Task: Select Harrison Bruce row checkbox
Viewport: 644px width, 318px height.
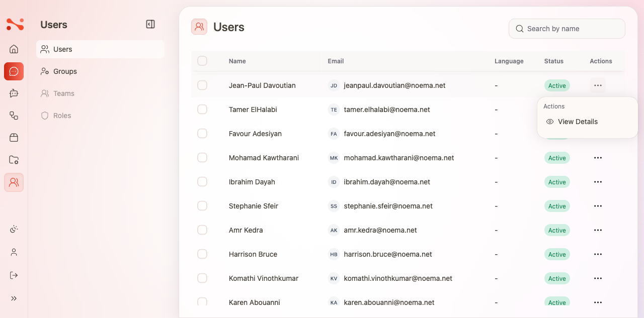Action: tap(202, 254)
